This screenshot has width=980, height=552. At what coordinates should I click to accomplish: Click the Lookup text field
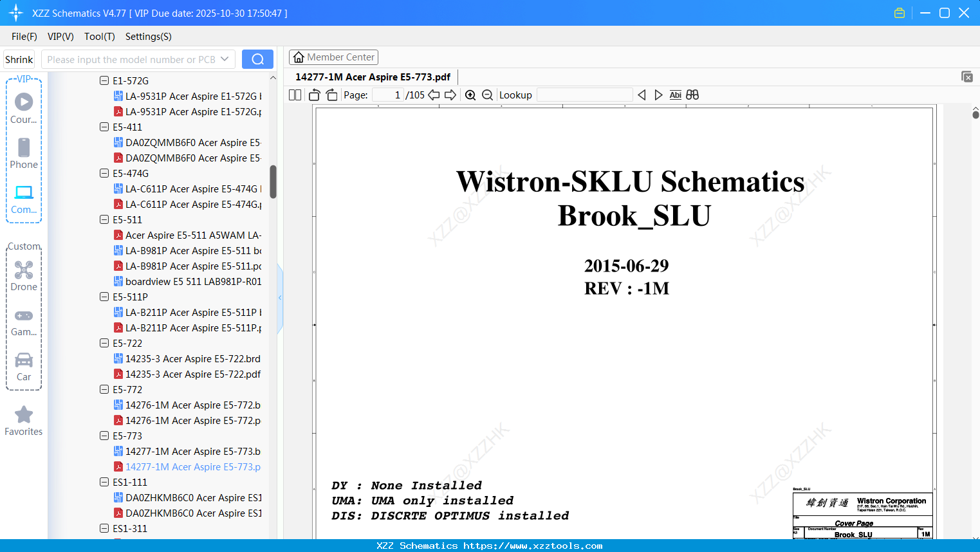tap(584, 95)
